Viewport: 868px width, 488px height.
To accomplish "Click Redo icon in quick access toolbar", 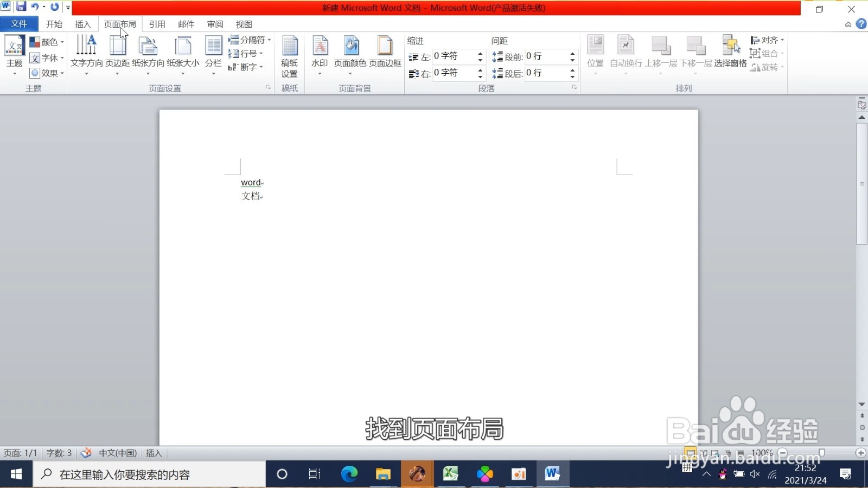I will [x=55, y=7].
